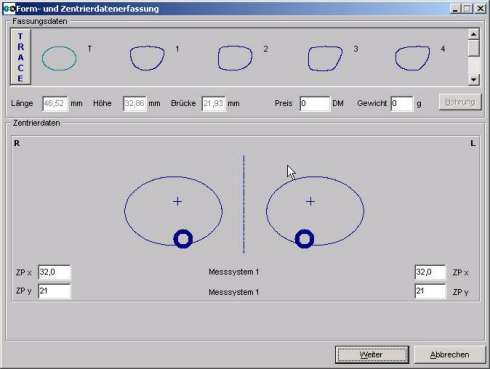Click the left lens centering cross

(x=310, y=202)
